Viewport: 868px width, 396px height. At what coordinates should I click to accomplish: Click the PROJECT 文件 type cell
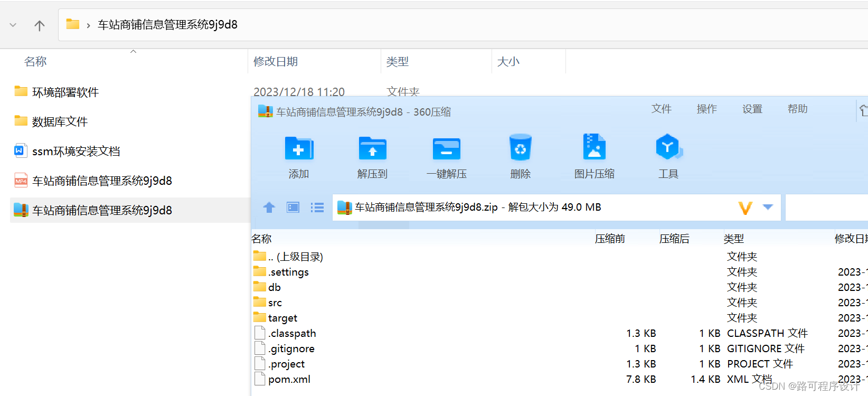click(760, 364)
